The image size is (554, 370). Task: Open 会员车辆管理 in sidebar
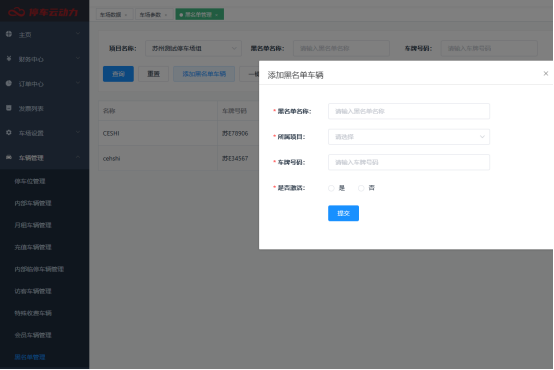click(33, 335)
